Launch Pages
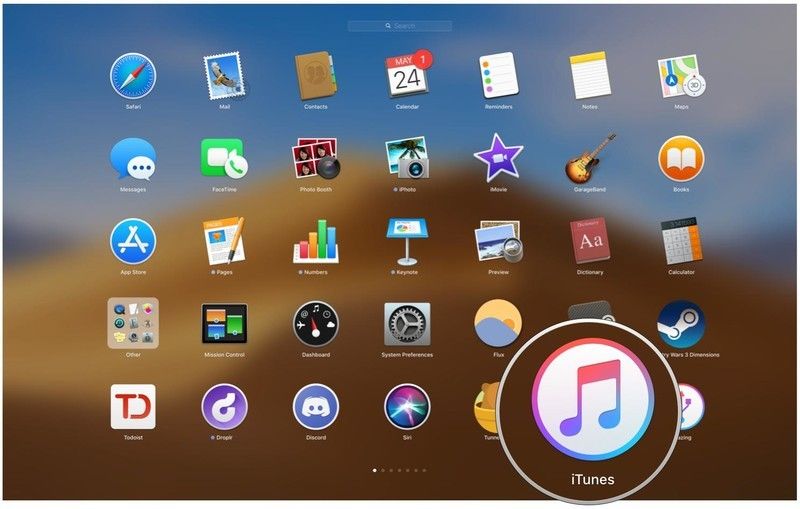 224,241
